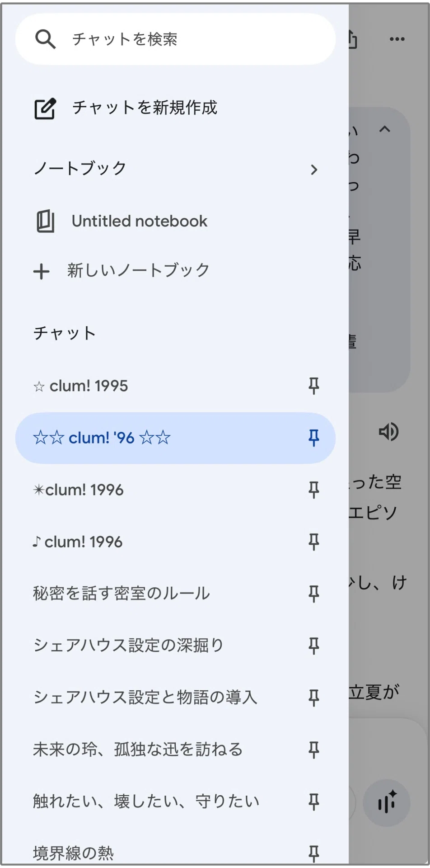The image size is (430, 868).
Task: Select the シェアハウス設定の深掘り chat
Action: (129, 646)
